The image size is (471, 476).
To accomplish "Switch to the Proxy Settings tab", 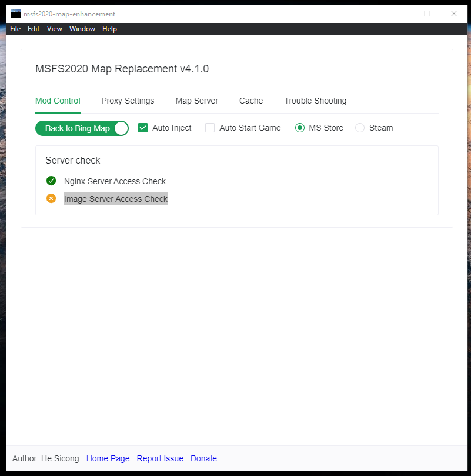I will click(128, 101).
